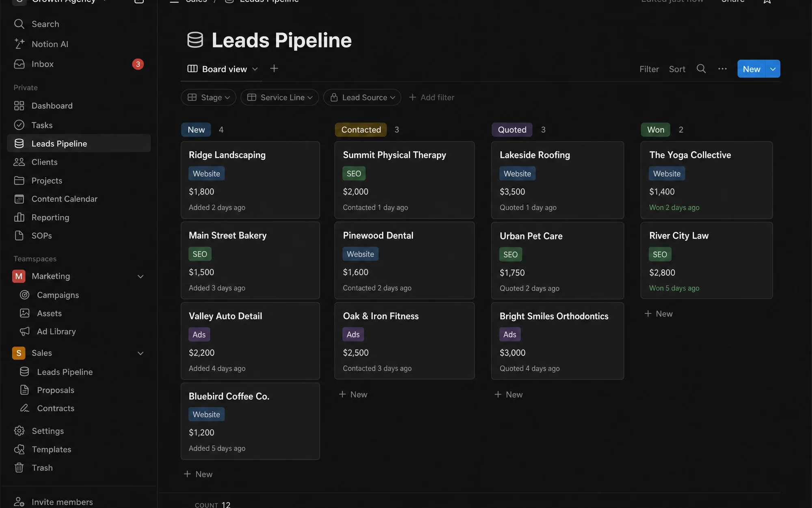812x508 pixels.
Task: Open the Inbox tray icon
Action: [19, 64]
